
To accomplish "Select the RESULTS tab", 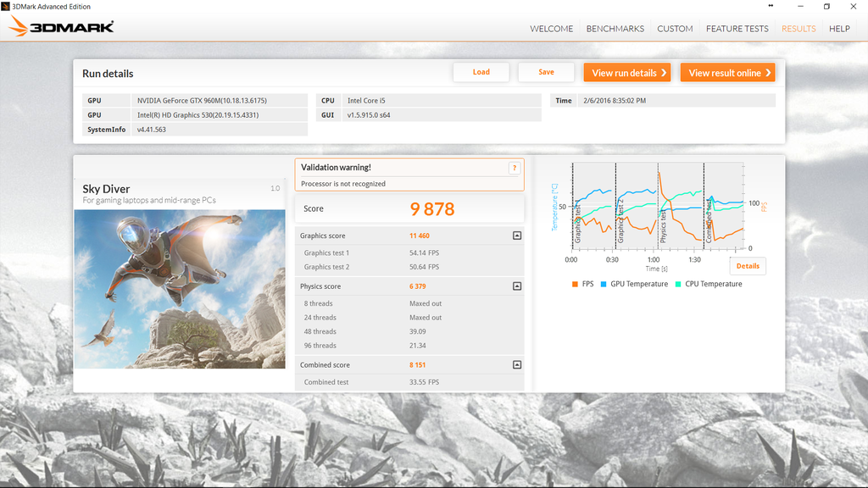I will click(x=798, y=29).
